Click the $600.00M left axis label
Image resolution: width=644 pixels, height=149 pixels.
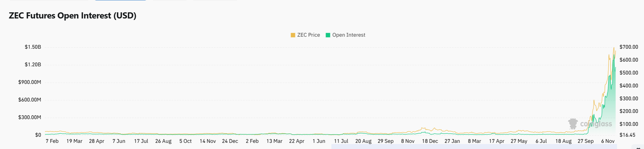[30, 100]
